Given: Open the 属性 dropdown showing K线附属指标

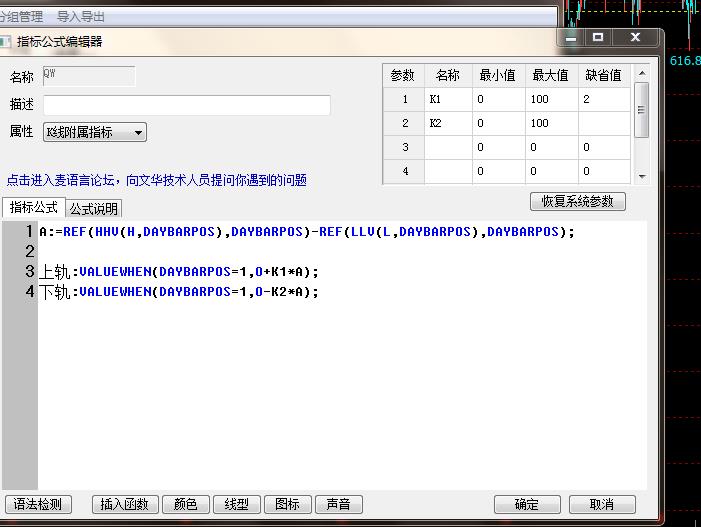Looking at the screenshot, I should 94,132.
